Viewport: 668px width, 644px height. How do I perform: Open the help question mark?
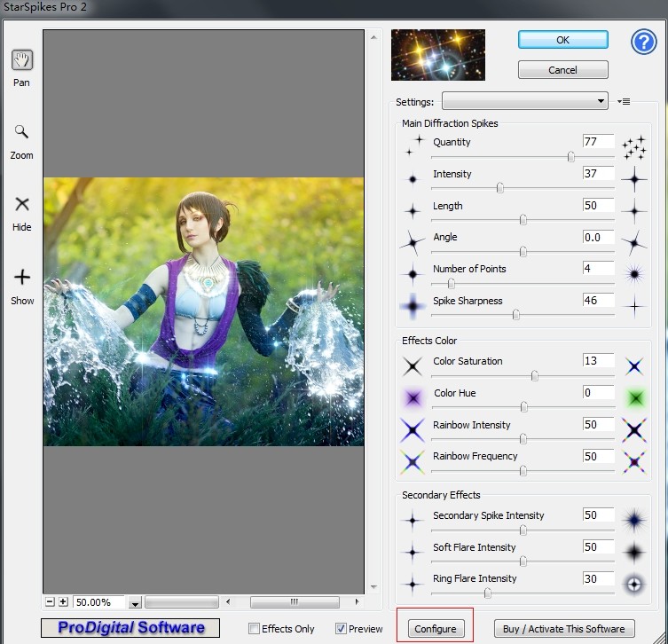coord(644,42)
